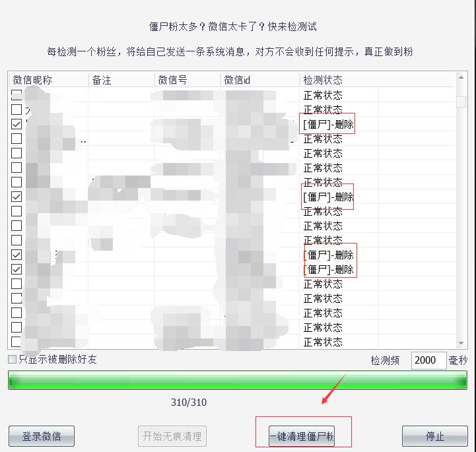Viewport: 476px width, 452px height.
Task: Uncheck the last [僵尸]-删除 row's checkbox
Action: (17, 269)
